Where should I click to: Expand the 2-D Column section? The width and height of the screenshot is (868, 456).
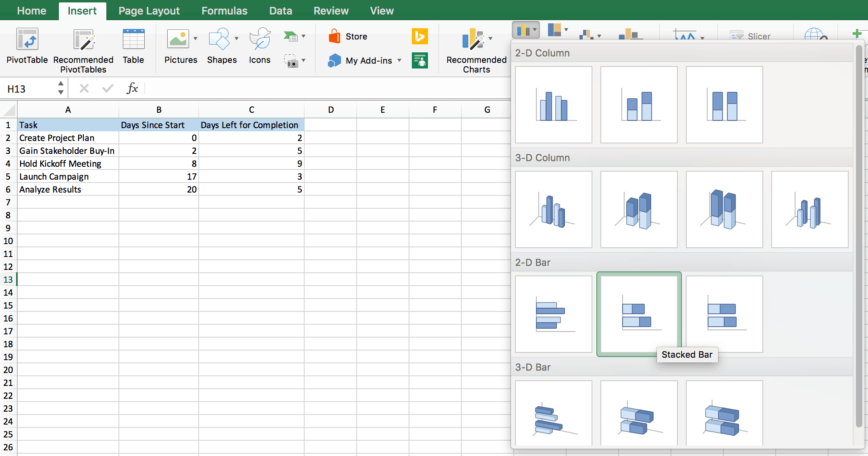click(x=542, y=53)
